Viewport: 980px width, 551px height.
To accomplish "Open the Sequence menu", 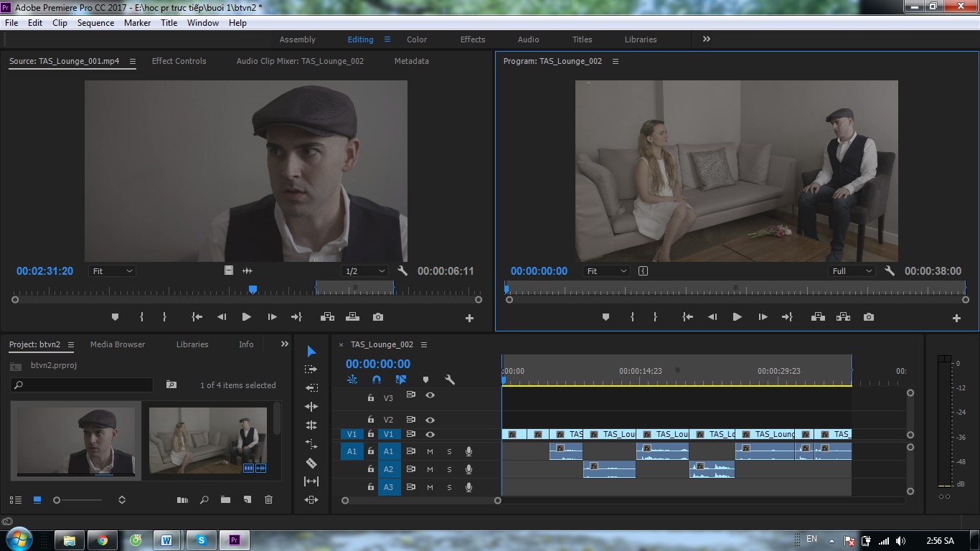I will (95, 23).
